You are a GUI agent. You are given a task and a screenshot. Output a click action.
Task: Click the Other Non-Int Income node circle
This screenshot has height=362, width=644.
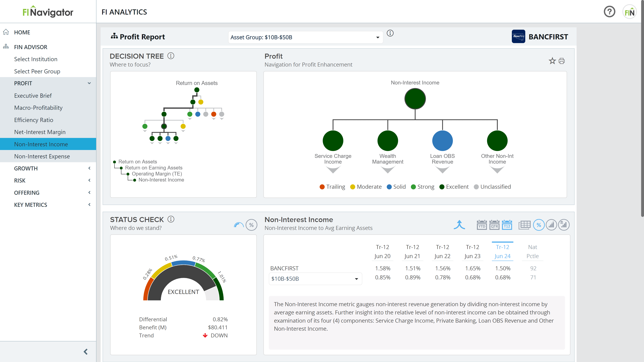[x=497, y=141]
